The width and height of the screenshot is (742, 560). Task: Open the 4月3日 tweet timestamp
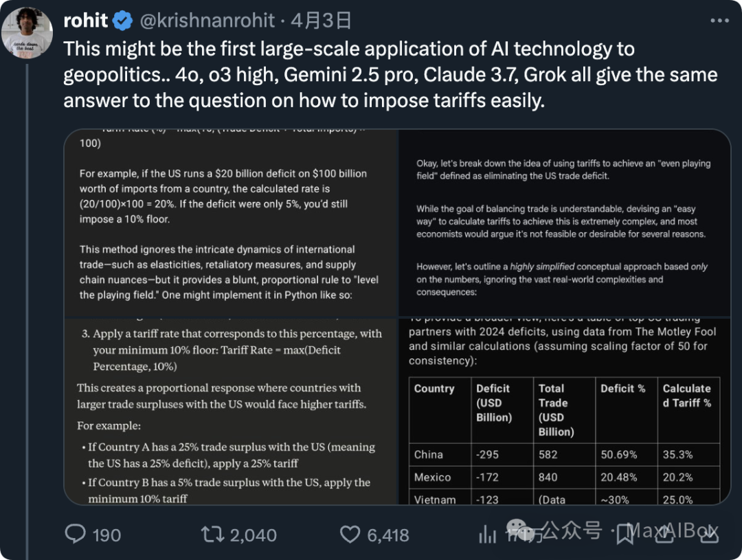click(x=321, y=21)
